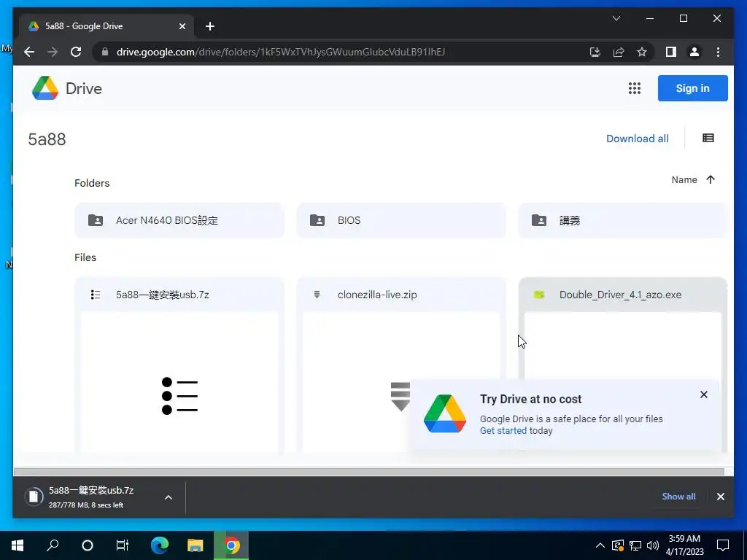Click the 5a88一鍵安裝usb.7z preview thumbnail
Screen dimensions: 747x560
click(x=179, y=382)
